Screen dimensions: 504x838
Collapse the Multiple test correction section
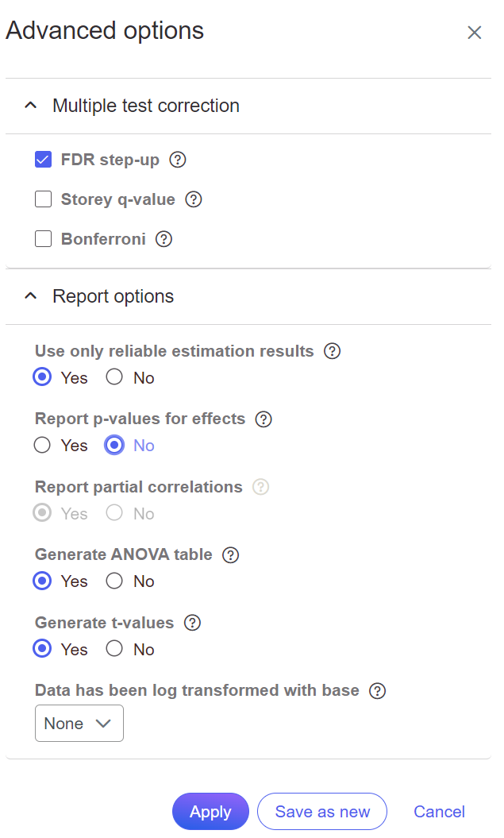pyautogui.click(x=31, y=106)
